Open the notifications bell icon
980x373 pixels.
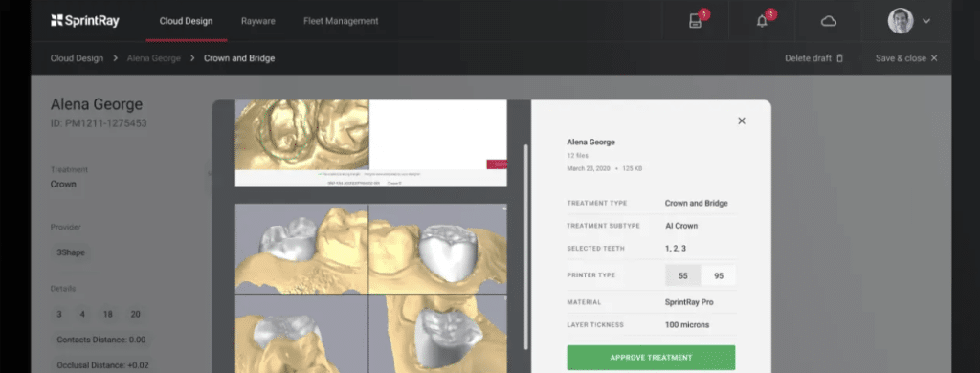click(762, 21)
